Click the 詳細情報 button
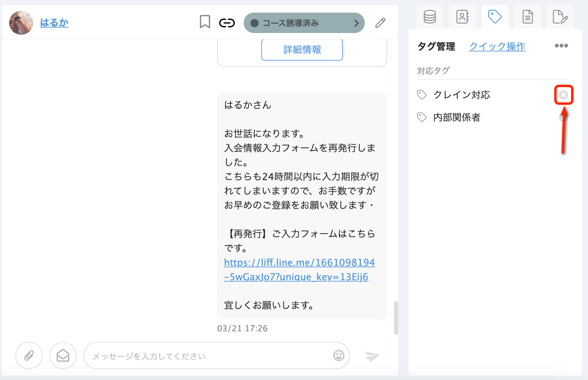 pos(301,50)
